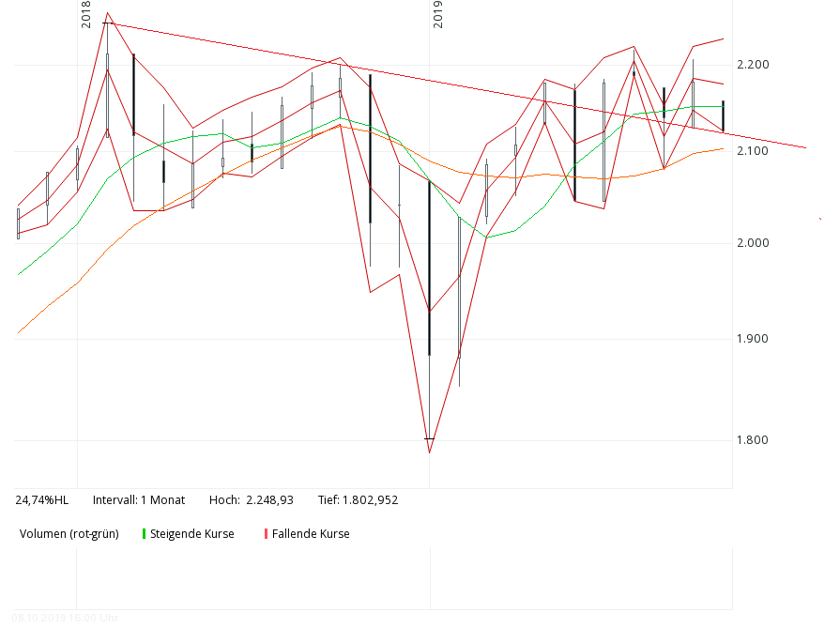Open the Intervall: 1 Monat selector
This screenshot has width=840, height=628.
141,500
